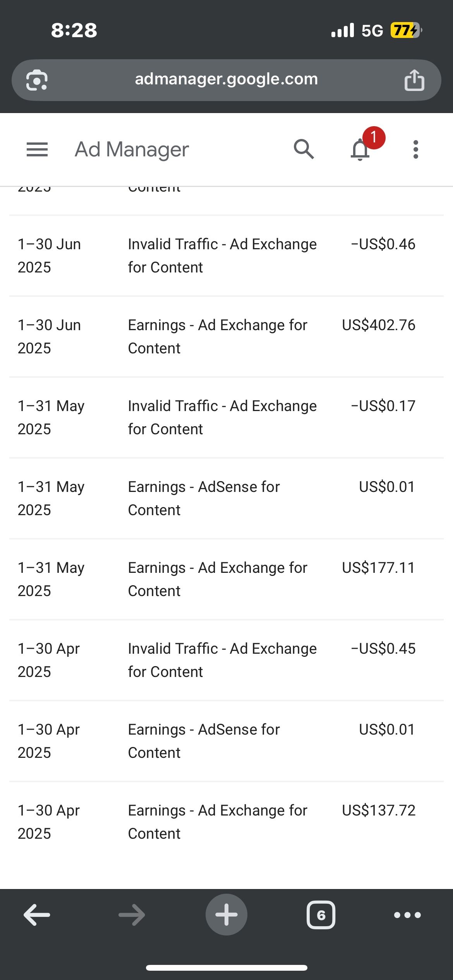Go back with the browser back arrow
Image resolution: width=453 pixels, height=980 pixels.
pos(37,915)
